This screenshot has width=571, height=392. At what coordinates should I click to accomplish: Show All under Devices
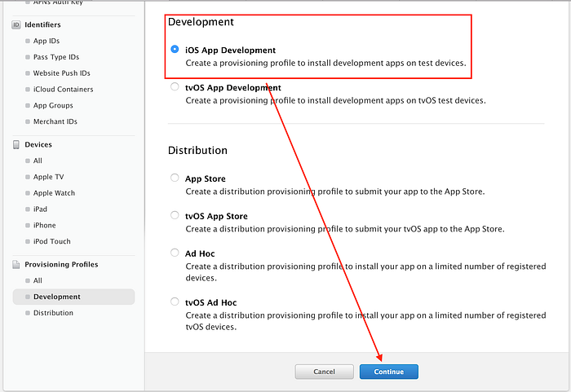click(38, 161)
